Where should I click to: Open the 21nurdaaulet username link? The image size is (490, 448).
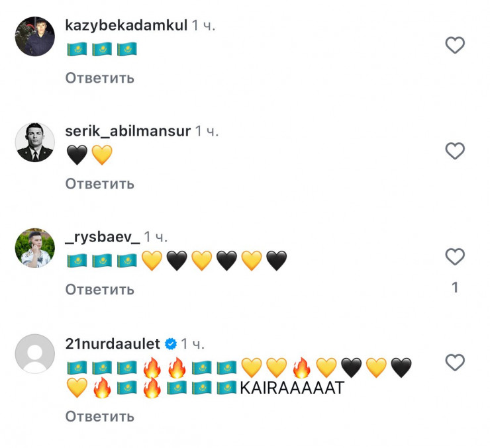click(113, 344)
